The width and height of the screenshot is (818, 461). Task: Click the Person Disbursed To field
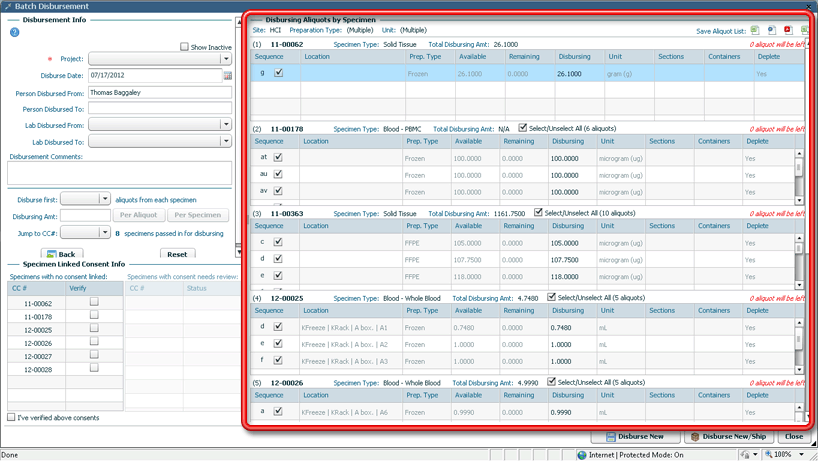coord(160,108)
